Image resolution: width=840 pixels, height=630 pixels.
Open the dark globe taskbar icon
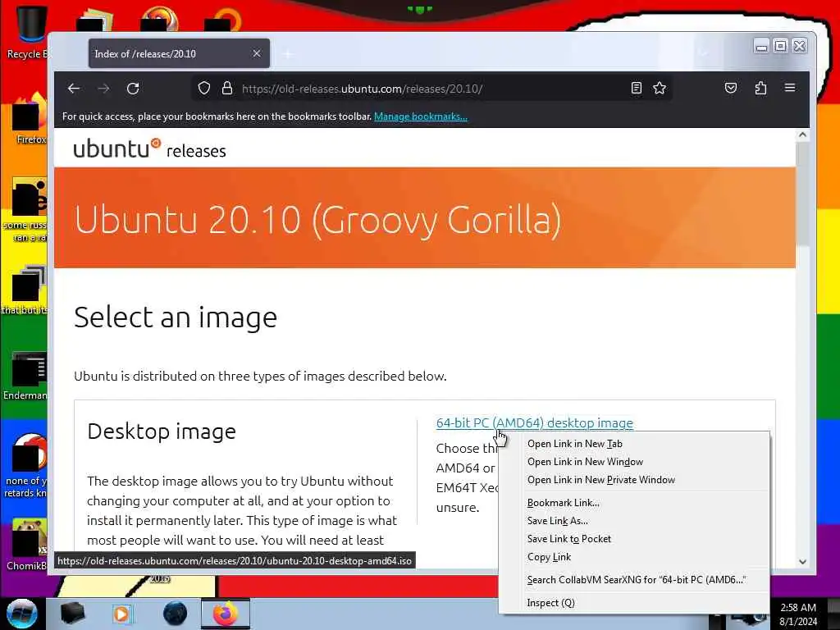(176, 614)
